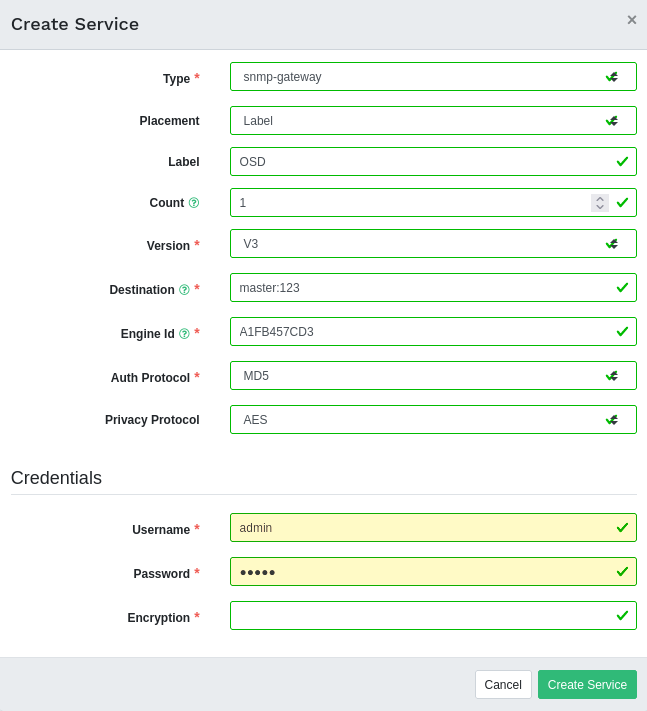
Task: Click the Label input field
Action: click(x=420, y=162)
